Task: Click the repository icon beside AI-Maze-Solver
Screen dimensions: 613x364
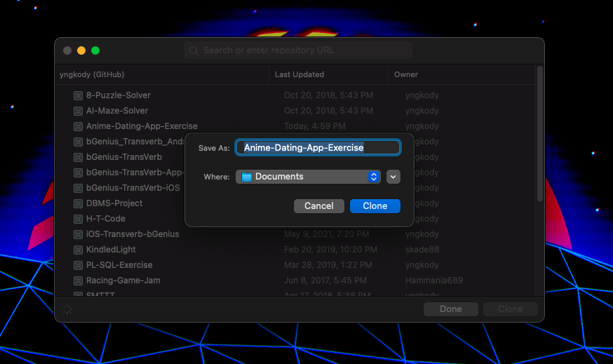Action: pos(78,111)
